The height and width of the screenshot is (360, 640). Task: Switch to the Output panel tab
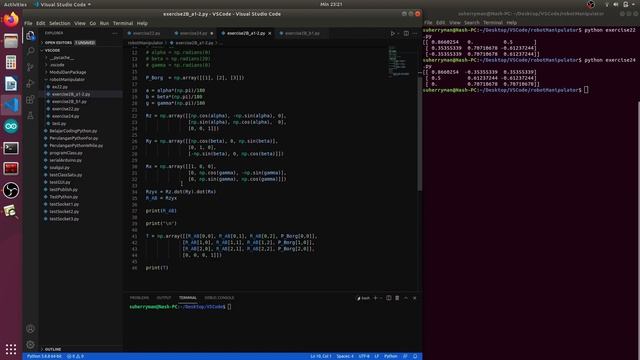164,298
